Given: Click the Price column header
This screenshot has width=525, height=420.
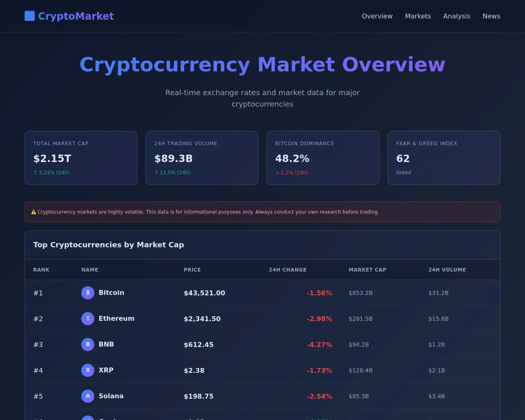Looking at the screenshot, I should tap(192, 270).
